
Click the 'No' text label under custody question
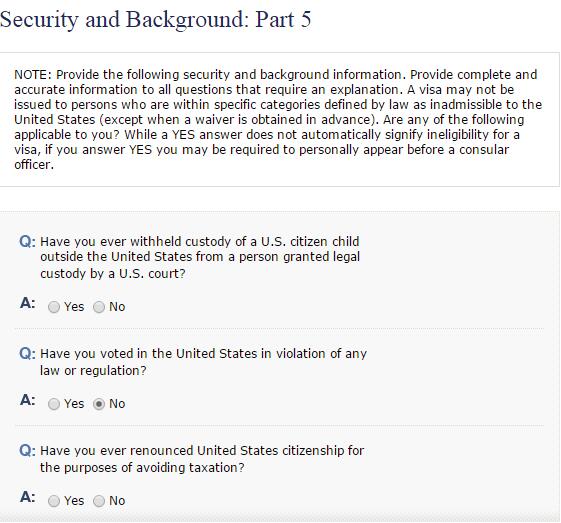(117, 307)
